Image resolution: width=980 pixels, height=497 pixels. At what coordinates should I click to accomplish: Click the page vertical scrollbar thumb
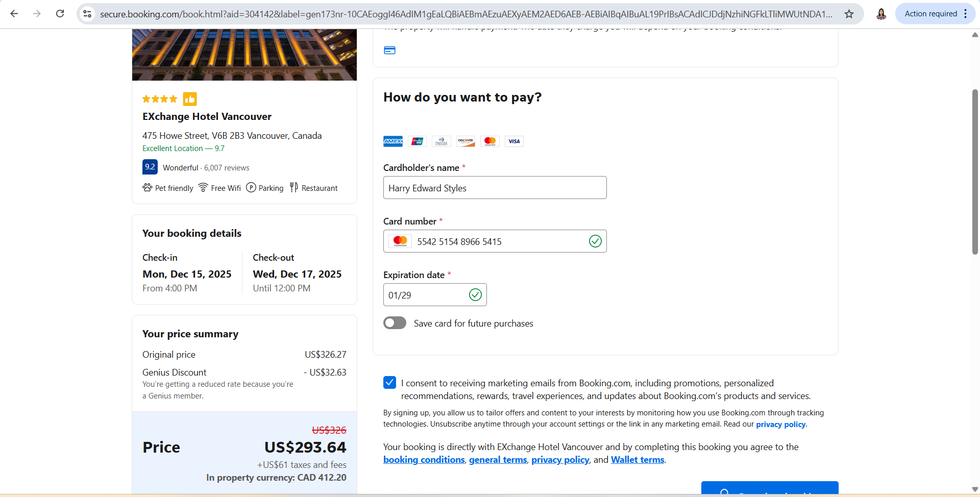tap(975, 172)
